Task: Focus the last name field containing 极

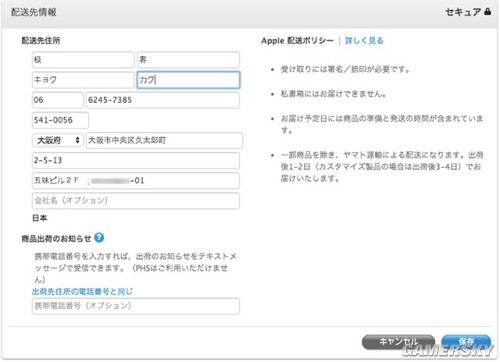Action: [83, 60]
